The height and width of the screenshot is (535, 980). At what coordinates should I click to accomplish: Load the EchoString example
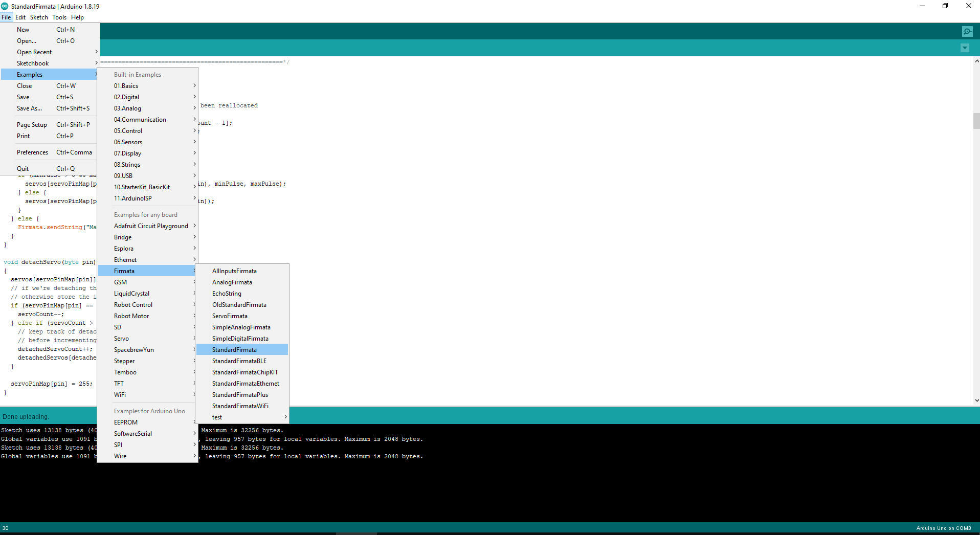pyautogui.click(x=242, y=294)
